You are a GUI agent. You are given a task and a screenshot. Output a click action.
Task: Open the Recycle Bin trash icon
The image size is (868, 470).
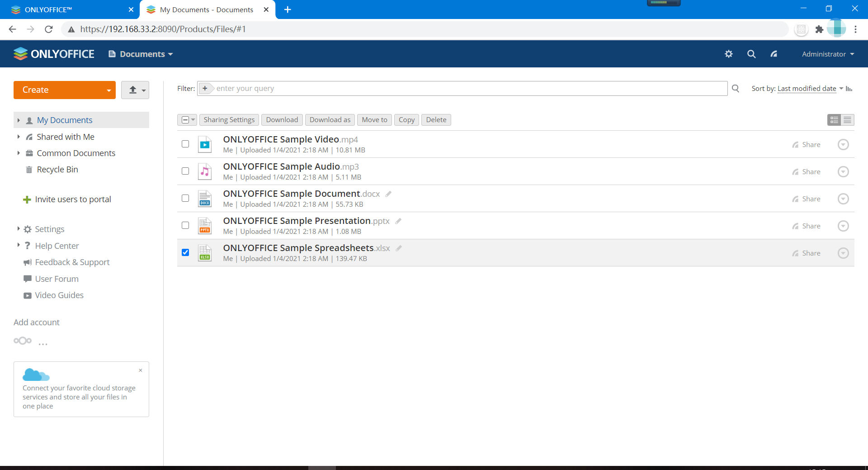(x=29, y=169)
